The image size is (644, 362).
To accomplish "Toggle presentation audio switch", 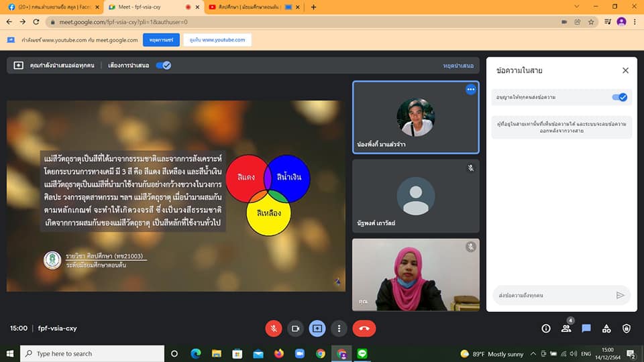I will click(163, 66).
